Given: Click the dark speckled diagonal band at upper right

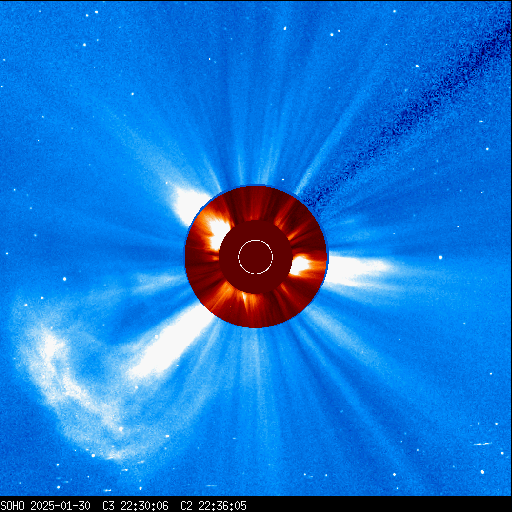Looking at the screenshot, I should pyautogui.click(x=410, y=113).
